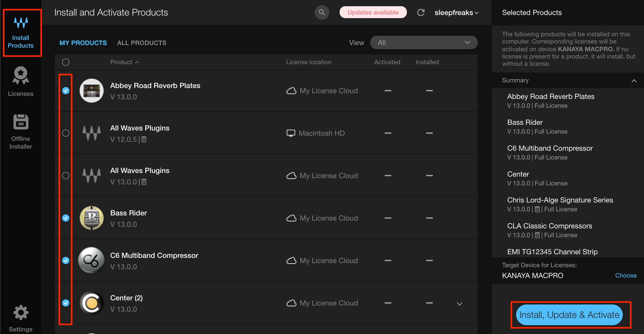Refresh the product list

[421, 12]
